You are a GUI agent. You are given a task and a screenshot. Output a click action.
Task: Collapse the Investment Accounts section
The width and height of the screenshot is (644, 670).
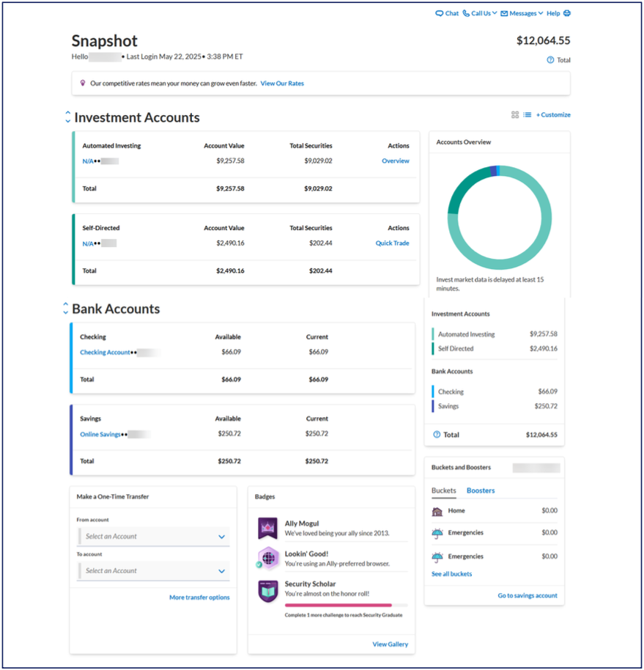tap(67, 117)
